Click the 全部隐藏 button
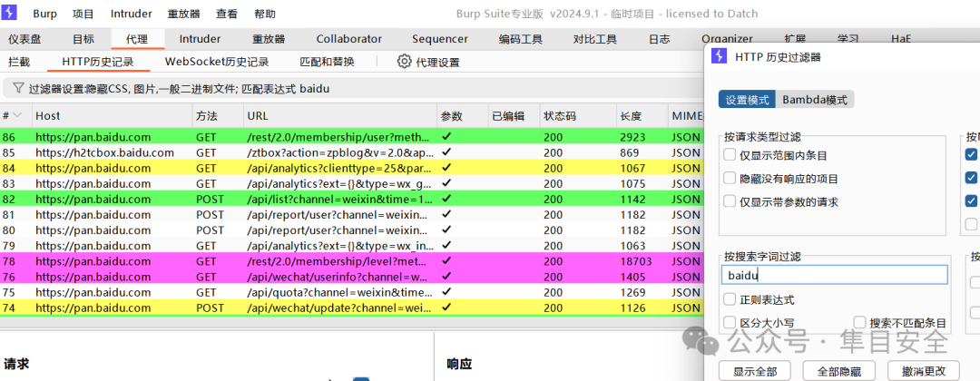980x381 pixels. (x=838, y=370)
